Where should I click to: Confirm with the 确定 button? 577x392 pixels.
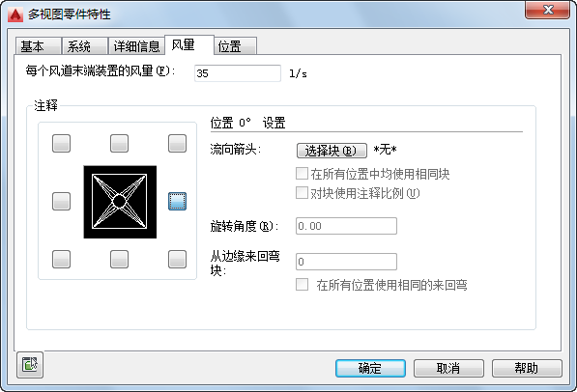pyautogui.click(x=370, y=368)
